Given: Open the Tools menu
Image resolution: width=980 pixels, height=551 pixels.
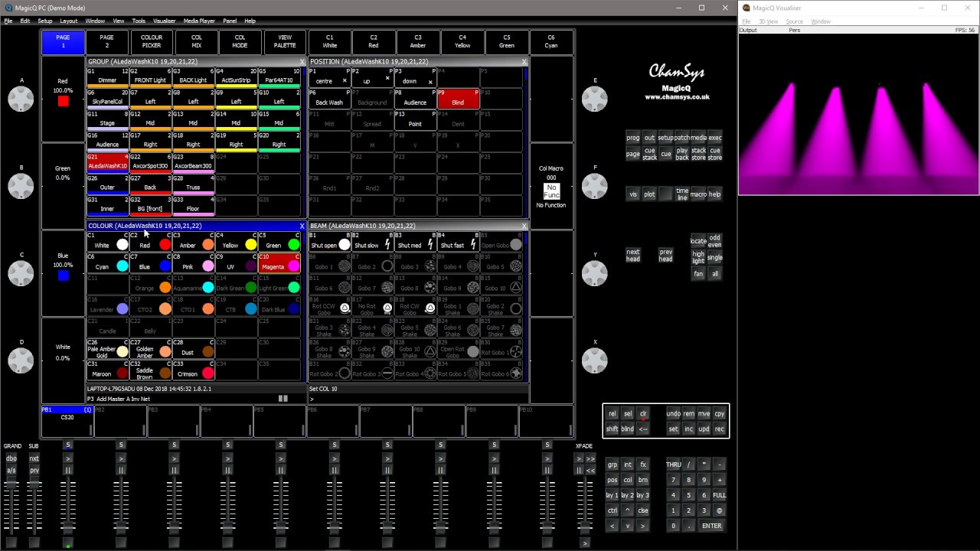Looking at the screenshot, I should pyautogui.click(x=139, y=21).
